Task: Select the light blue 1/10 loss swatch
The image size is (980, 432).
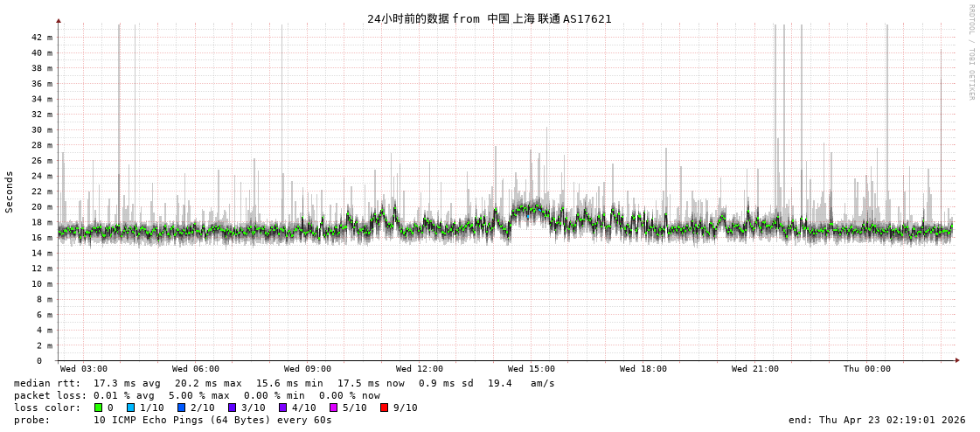Action: point(131,408)
